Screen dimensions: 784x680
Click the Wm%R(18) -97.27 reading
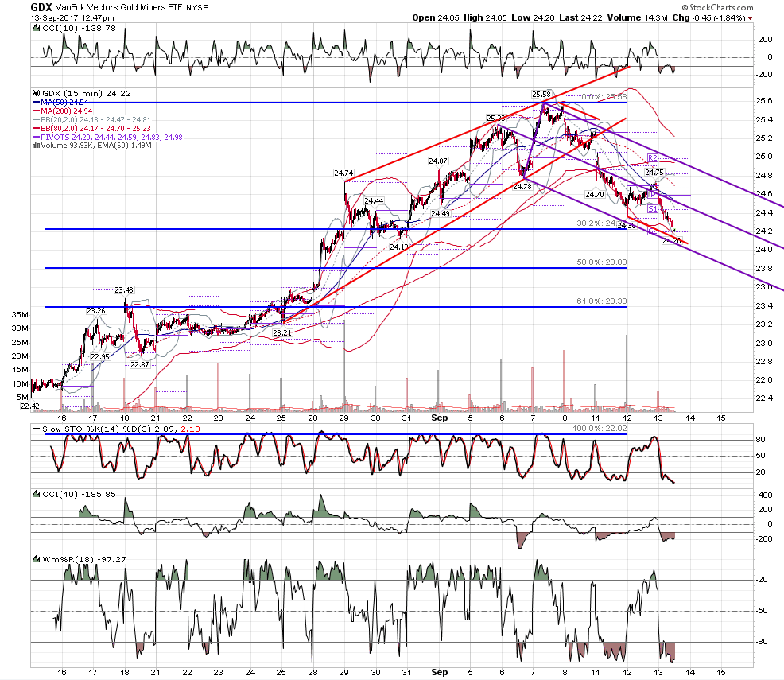(84, 559)
